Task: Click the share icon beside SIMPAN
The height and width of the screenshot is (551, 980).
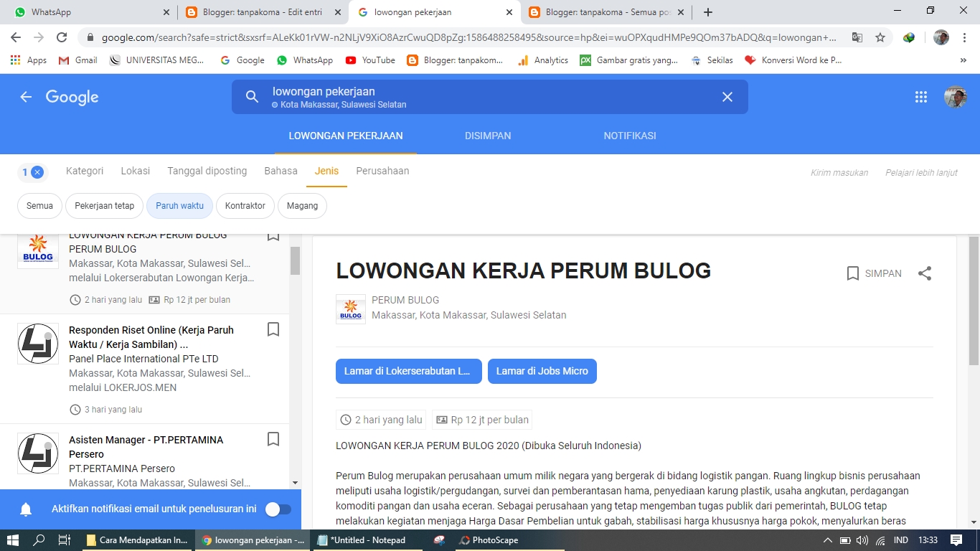Action: point(925,273)
